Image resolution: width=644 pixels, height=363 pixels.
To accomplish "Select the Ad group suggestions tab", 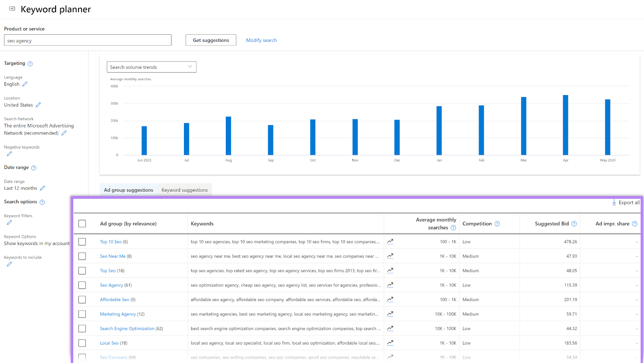I will point(128,190).
